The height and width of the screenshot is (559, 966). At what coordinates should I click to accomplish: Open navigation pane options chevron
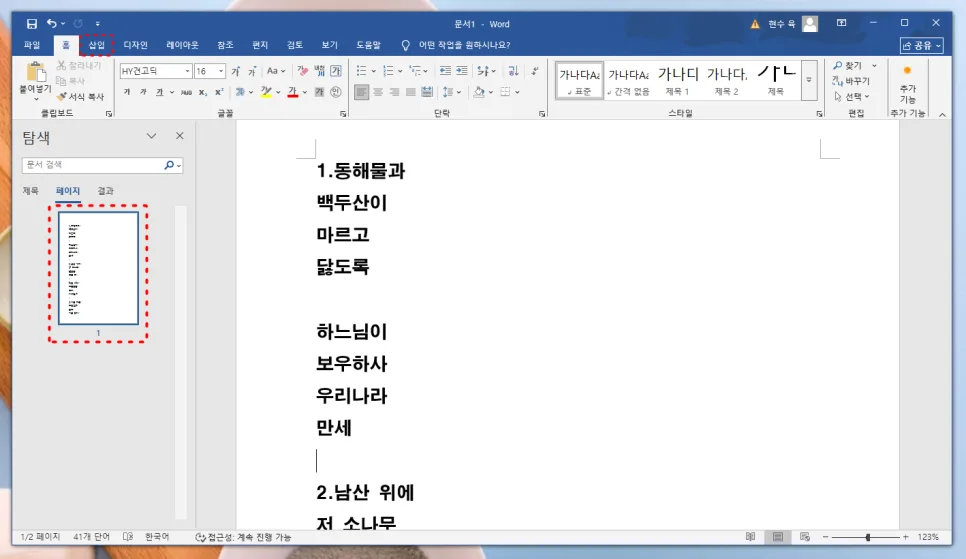[x=151, y=136]
